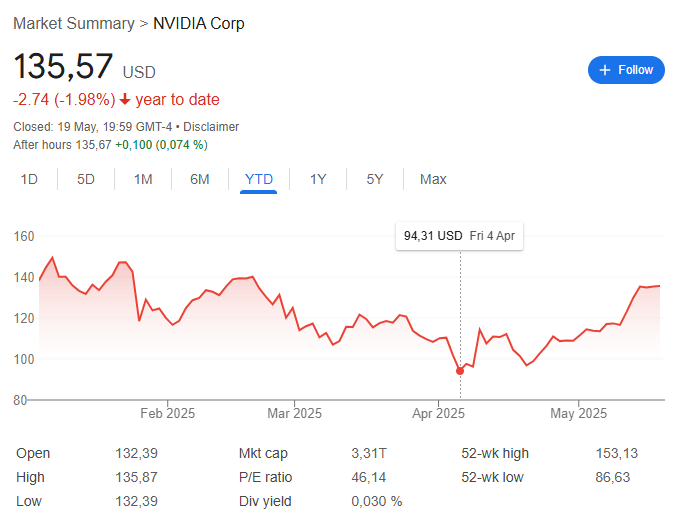This screenshot has height=526, width=682.
Task: Click the red data point marker on chart
Action: click(x=460, y=371)
